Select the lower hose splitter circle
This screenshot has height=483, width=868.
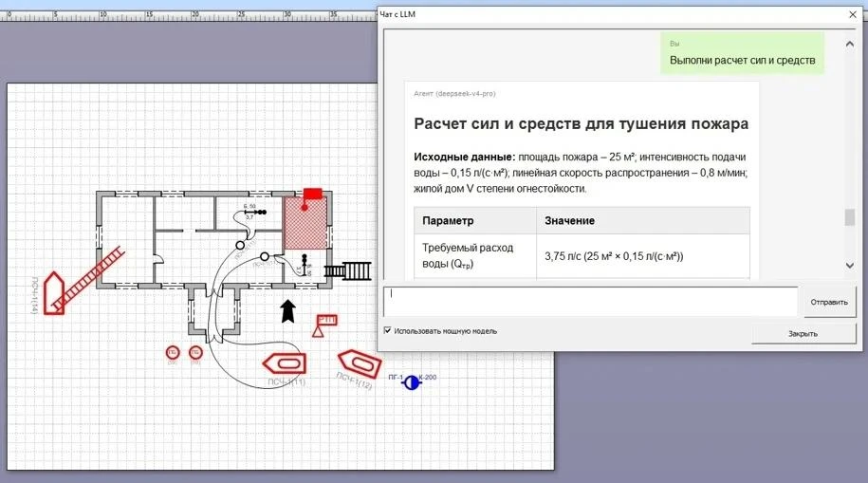pos(265,256)
